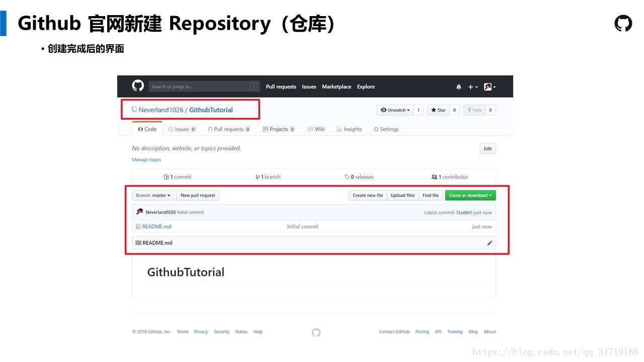Click the commit author avatar thumbnail

pos(140,212)
